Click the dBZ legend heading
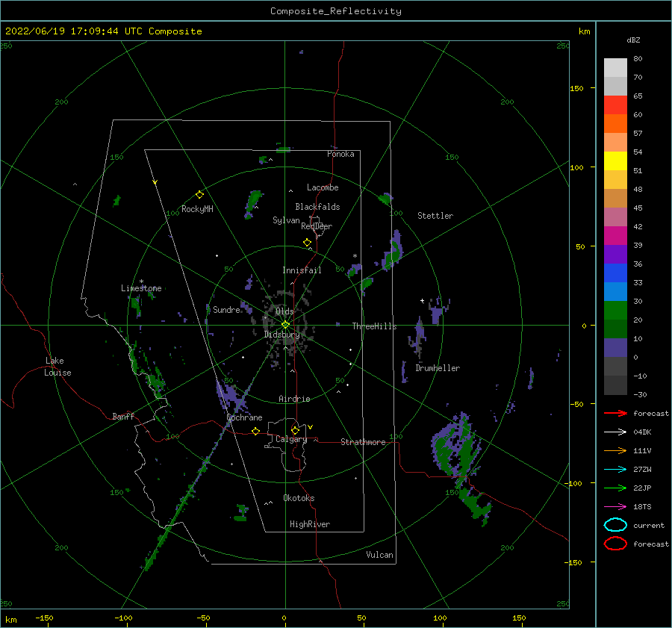The height and width of the screenshot is (628, 672). tap(633, 40)
